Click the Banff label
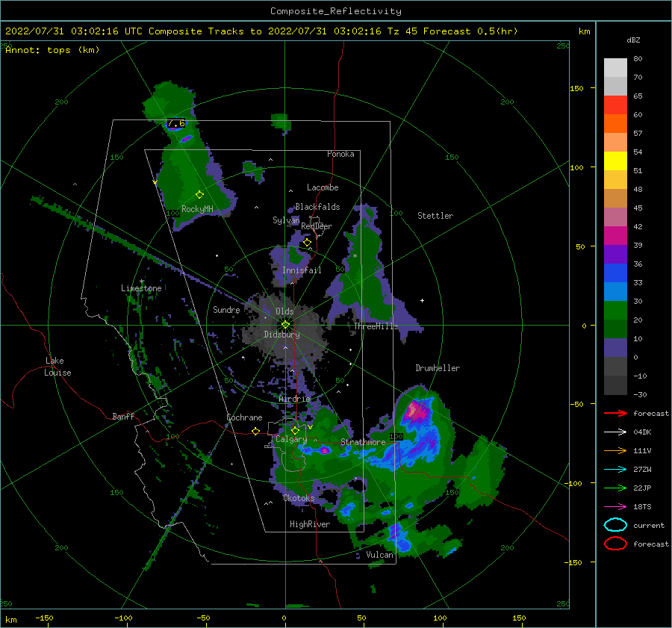The height and width of the screenshot is (628, 672). coord(123,417)
